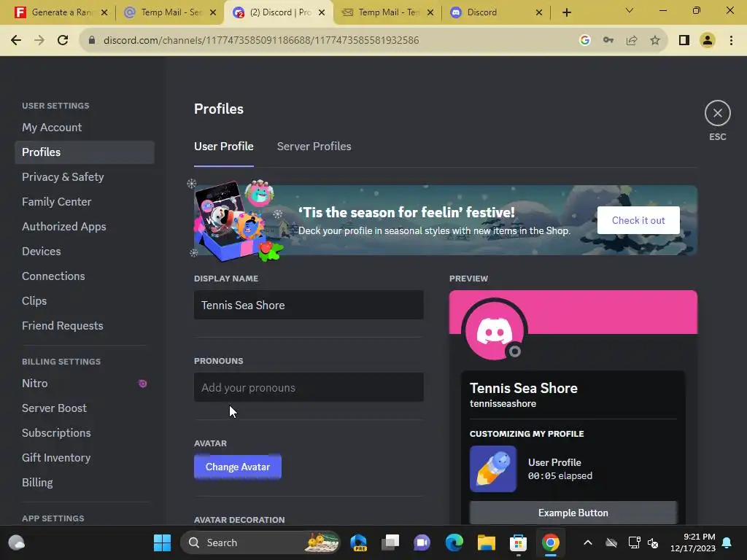Open My Account settings

pos(85,127)
